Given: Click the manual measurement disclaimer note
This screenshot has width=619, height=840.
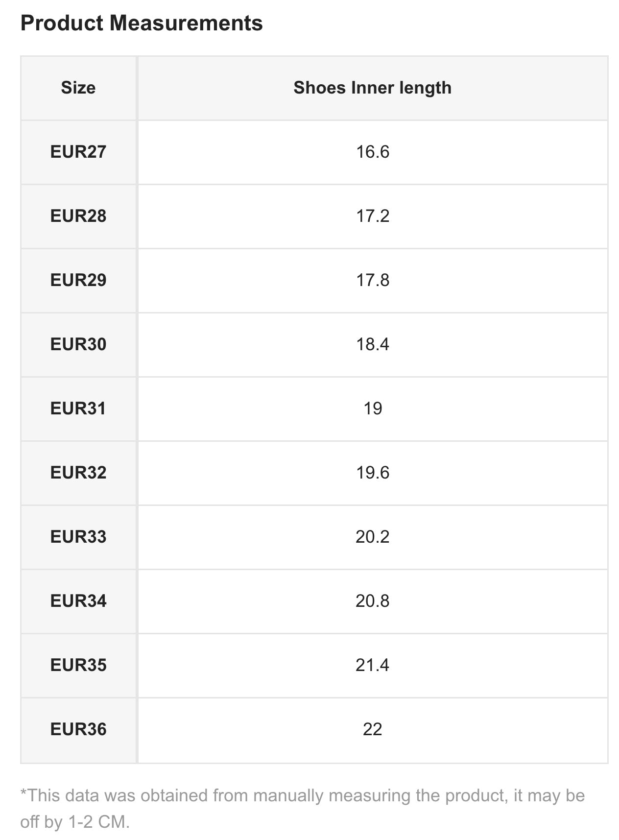Looking at the screenshot, I should point(302,808).
